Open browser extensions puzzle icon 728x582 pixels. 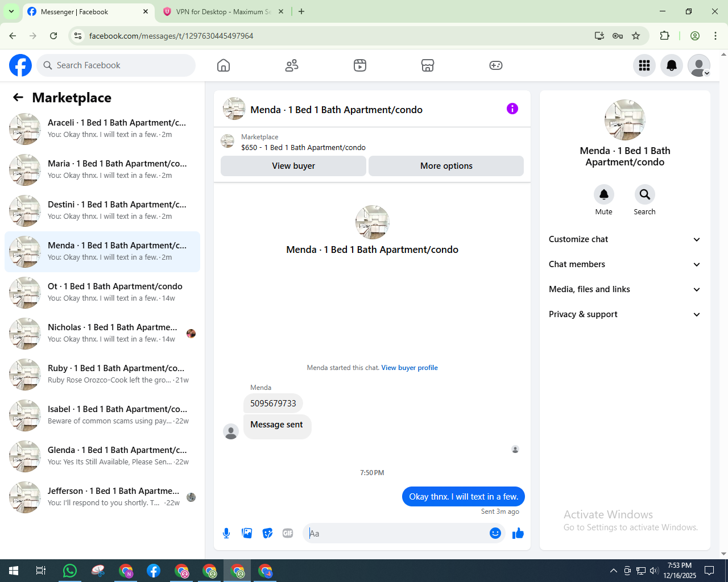point(664,36)
